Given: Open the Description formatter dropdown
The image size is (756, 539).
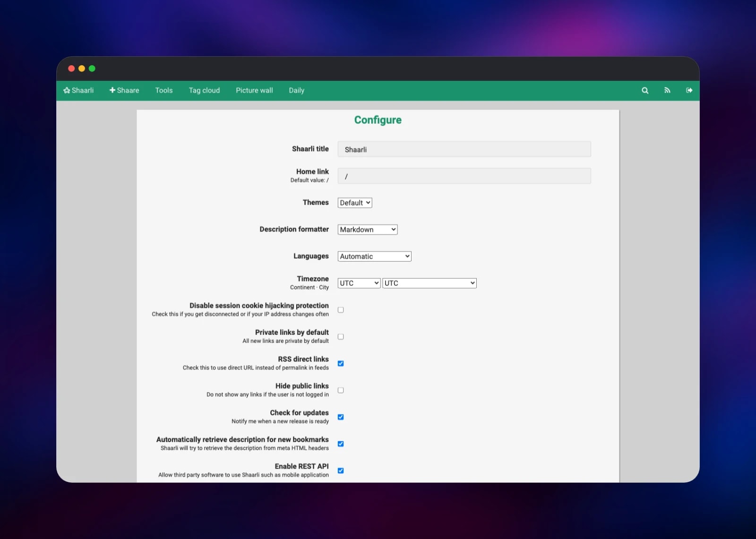Looking at the screenshot, I should point(368,230).
